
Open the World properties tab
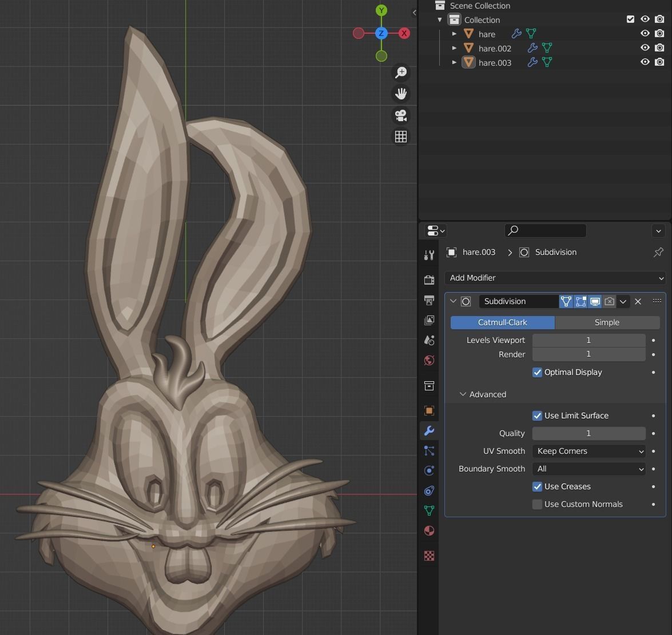tap(429, 360)
